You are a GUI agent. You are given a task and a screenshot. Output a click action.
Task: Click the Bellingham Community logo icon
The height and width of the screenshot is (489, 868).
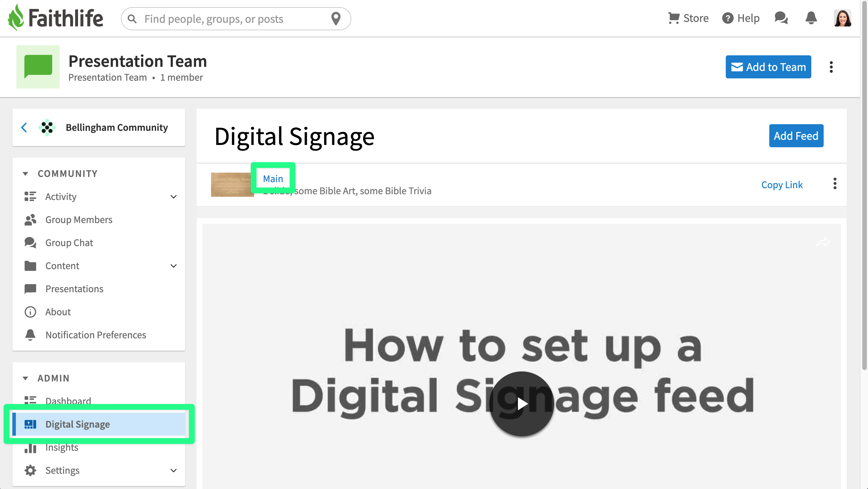pos(47,127)
